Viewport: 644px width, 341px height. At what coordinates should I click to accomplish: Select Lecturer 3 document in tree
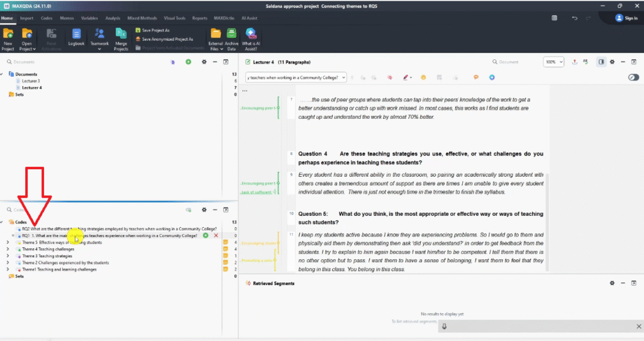(x=31, y=81)
